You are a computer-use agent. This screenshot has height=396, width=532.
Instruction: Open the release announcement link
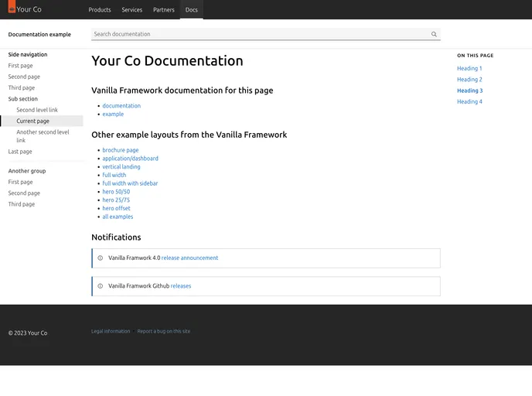click(189, 258)
